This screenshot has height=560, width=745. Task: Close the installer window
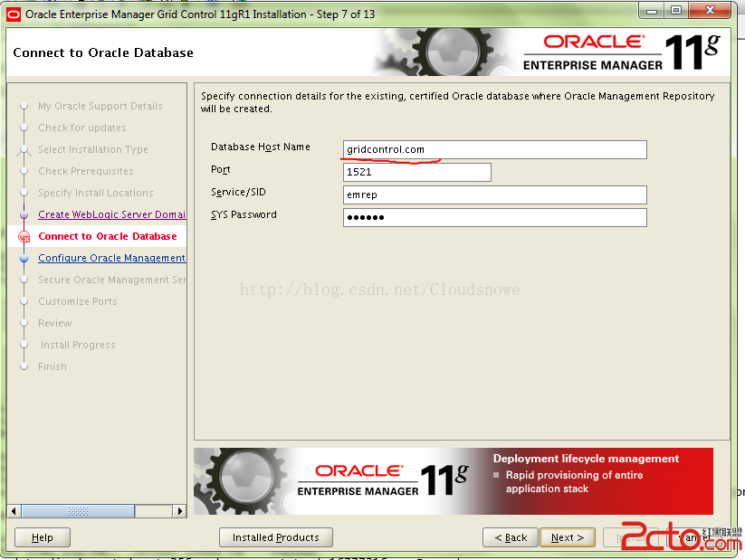710,11
